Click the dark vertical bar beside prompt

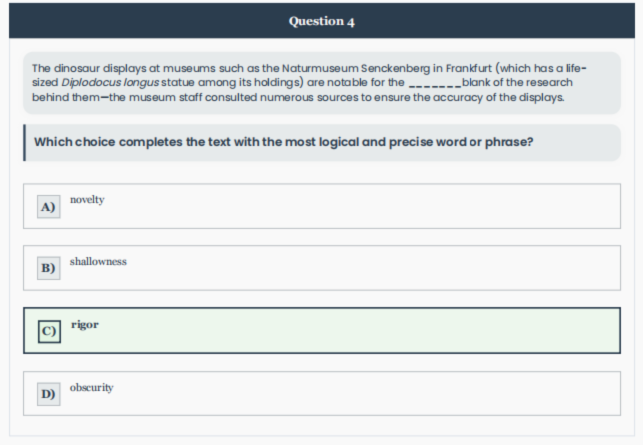(25, 143)
